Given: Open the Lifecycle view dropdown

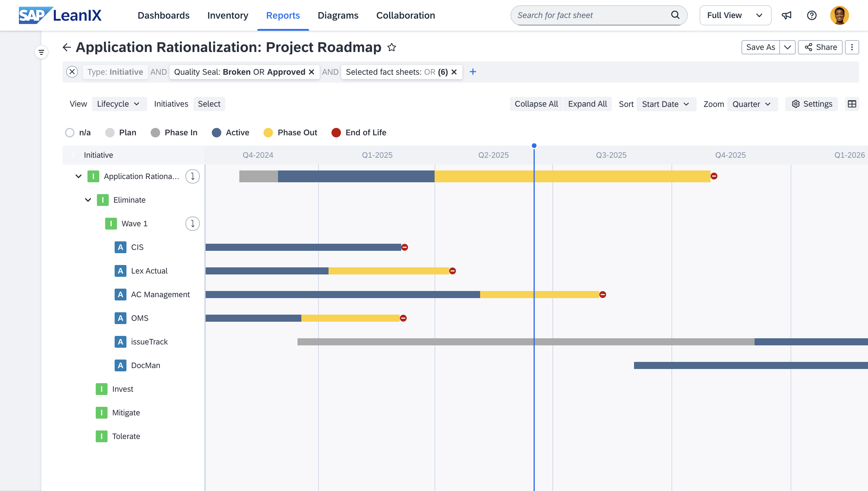Looking at the screenshot, I should coord(119,104).
